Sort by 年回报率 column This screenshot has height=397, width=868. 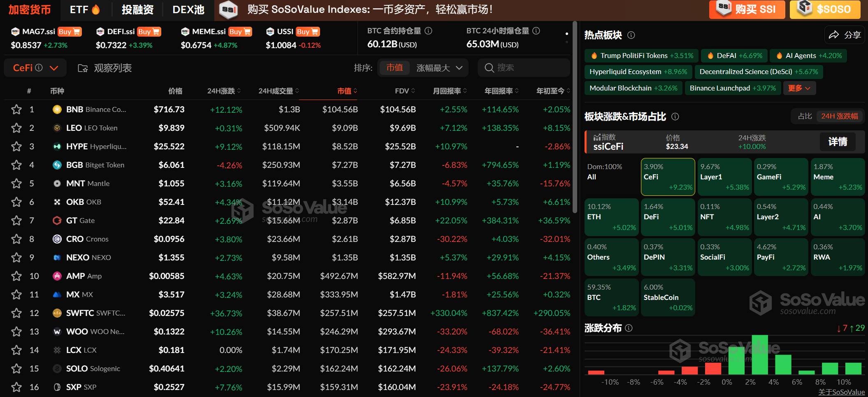pyautogui.click(x=501, y=91)
